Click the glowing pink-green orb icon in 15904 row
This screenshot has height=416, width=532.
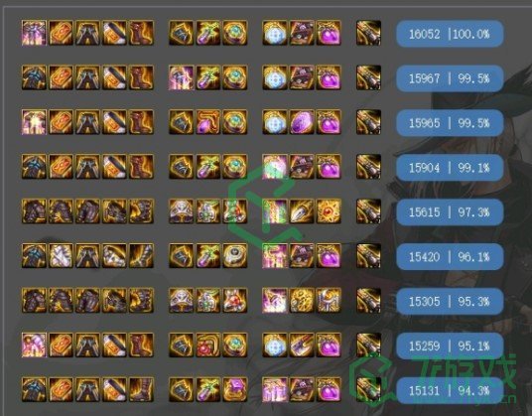click(x=275, y=167)
